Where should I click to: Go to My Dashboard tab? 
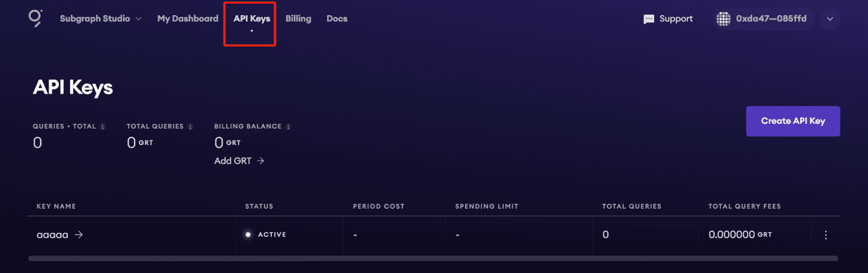tap(188, 18)
